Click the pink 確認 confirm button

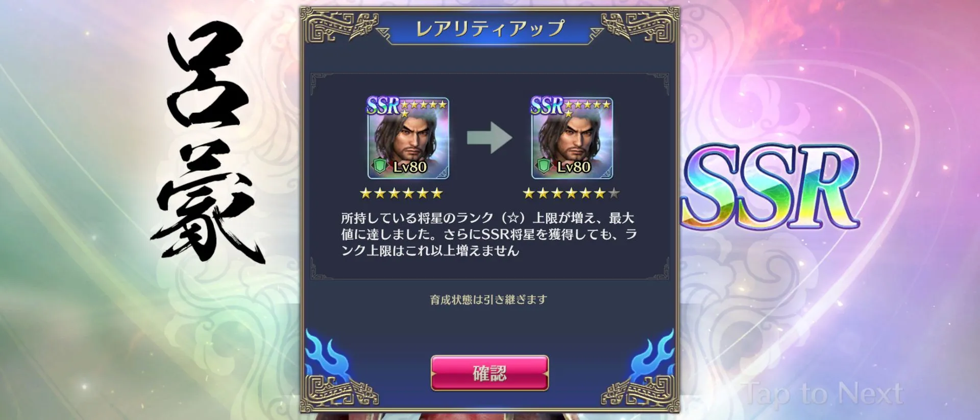pos(489,374)
